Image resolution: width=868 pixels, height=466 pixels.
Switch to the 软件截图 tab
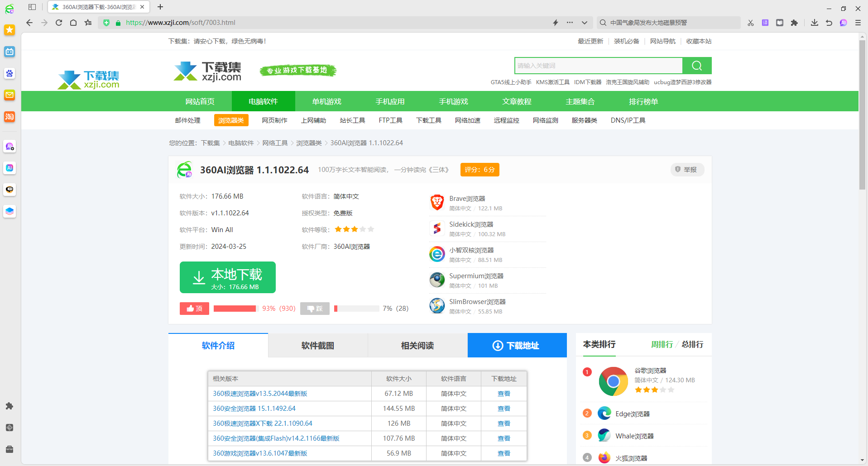(x=318, y=346)
